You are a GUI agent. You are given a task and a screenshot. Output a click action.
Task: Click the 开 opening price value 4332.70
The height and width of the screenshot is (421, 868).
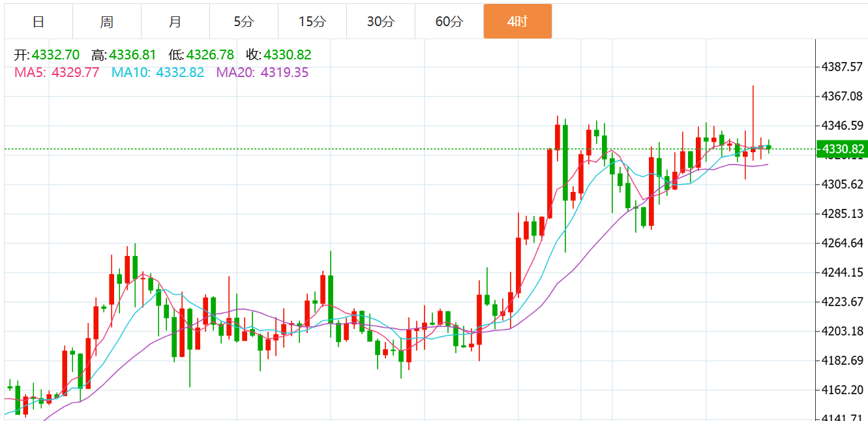[x=55, y=55]
